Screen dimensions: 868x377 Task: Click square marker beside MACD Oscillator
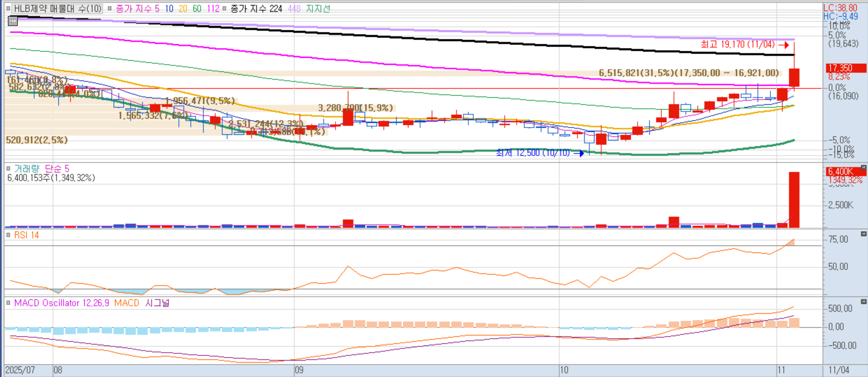(8, 303)
